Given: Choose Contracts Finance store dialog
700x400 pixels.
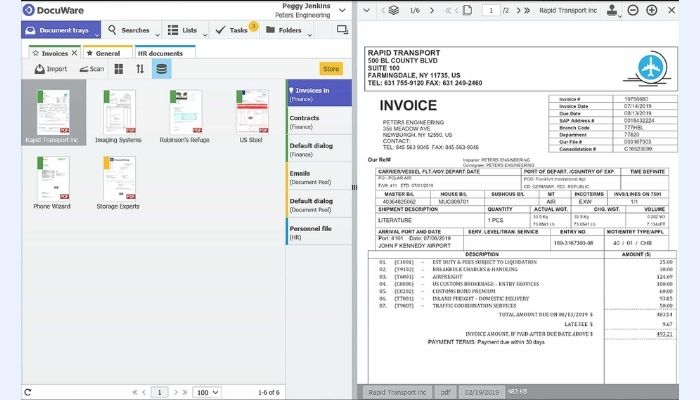Looking at the screenshot, I should (319, 121).
